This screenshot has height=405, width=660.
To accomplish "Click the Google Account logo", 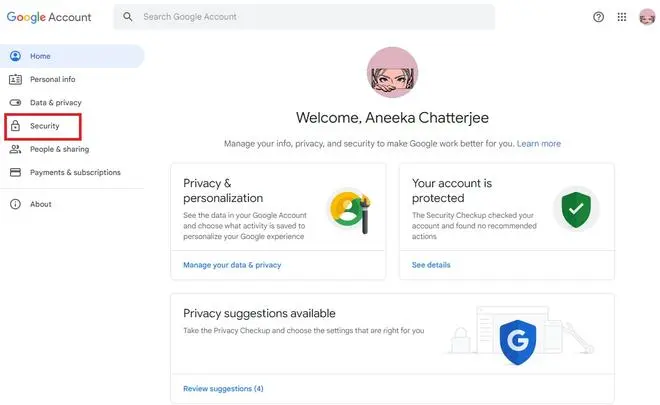I will point(49,17).
